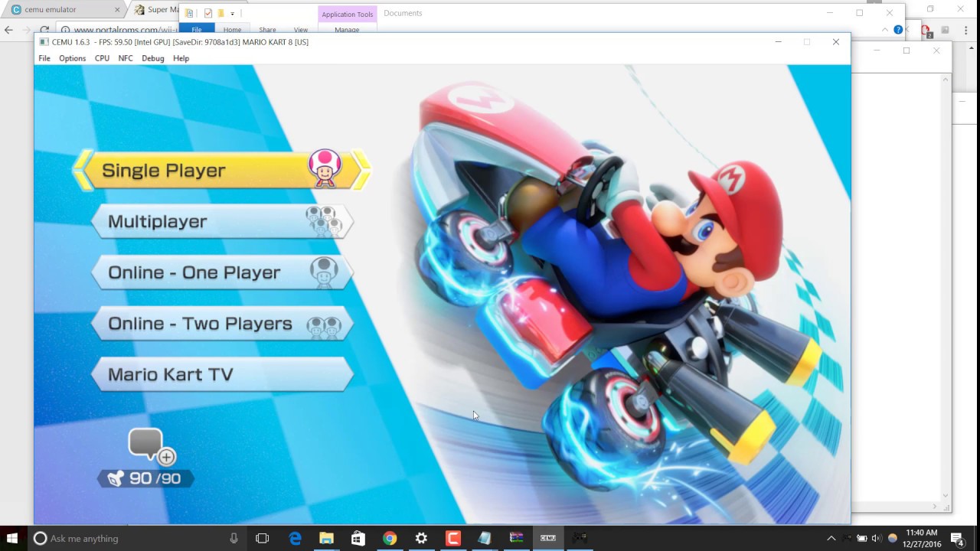This screenshot has width=980, height=551.
Task: Open Task View from the taskbar
Action: pos(262,538)
